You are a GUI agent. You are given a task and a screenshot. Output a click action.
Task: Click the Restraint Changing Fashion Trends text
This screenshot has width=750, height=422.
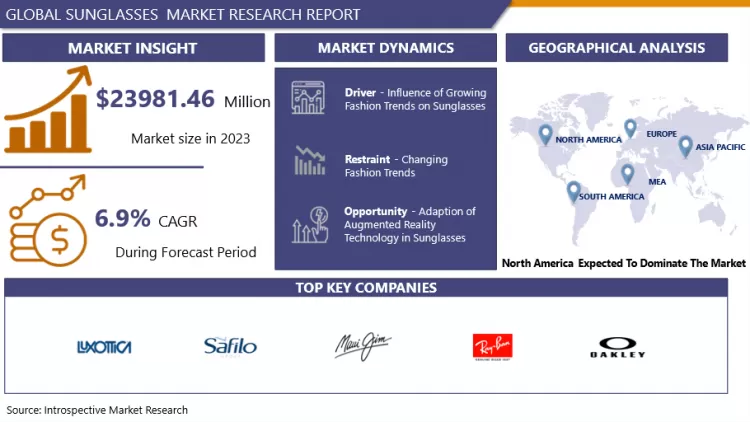[396, 166]
